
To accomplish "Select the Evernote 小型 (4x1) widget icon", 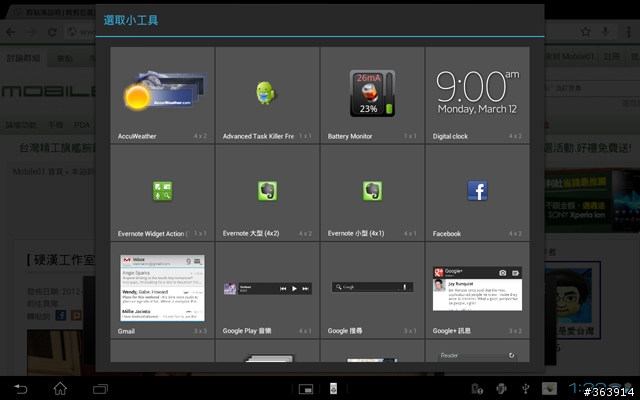I will tap(372, 191).
